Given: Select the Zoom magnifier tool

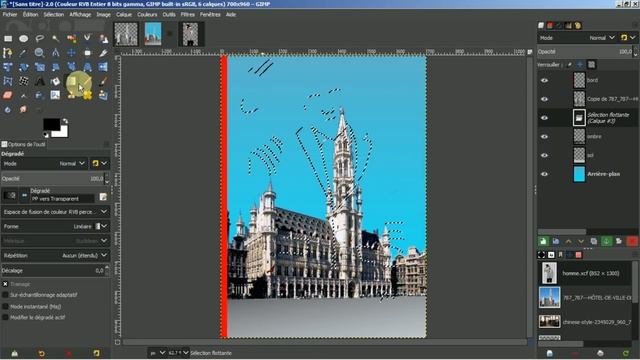Looking at the screenshot, I should pos(40,53).
